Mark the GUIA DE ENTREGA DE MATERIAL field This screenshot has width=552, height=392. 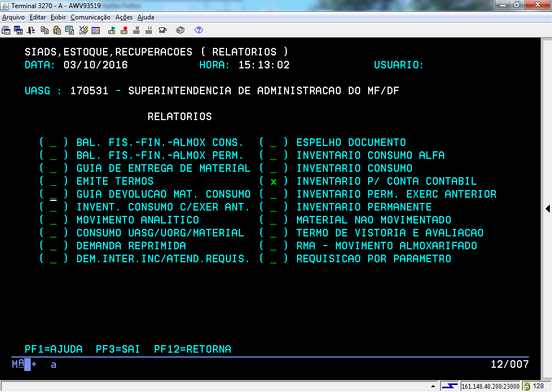(53, 169)
